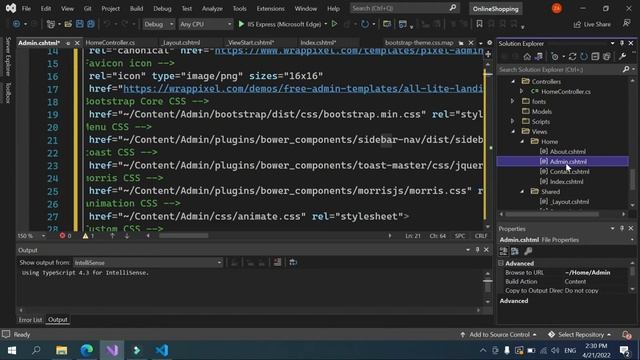Image resolution: width=640 pixels, height=360 pixels.
Task: Click the bookmark icon in toolbar
Action: 479,24
